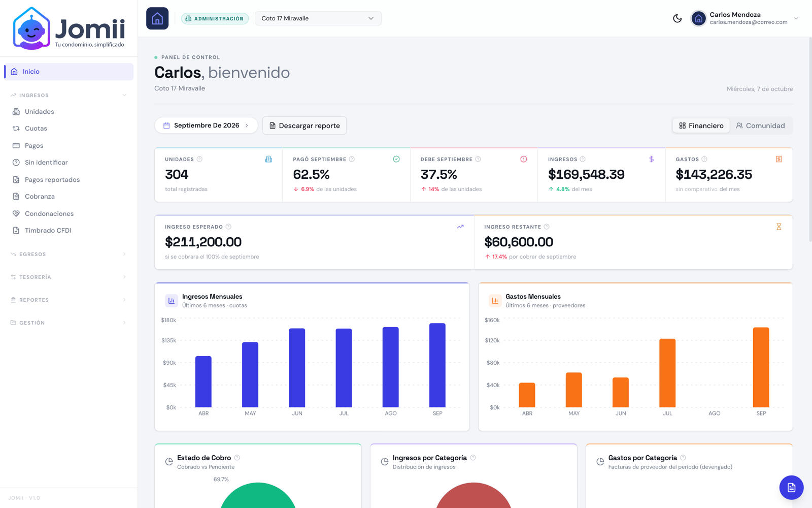
Task: Expand the EGRESOS sidebar section
Action: (69, 254)
